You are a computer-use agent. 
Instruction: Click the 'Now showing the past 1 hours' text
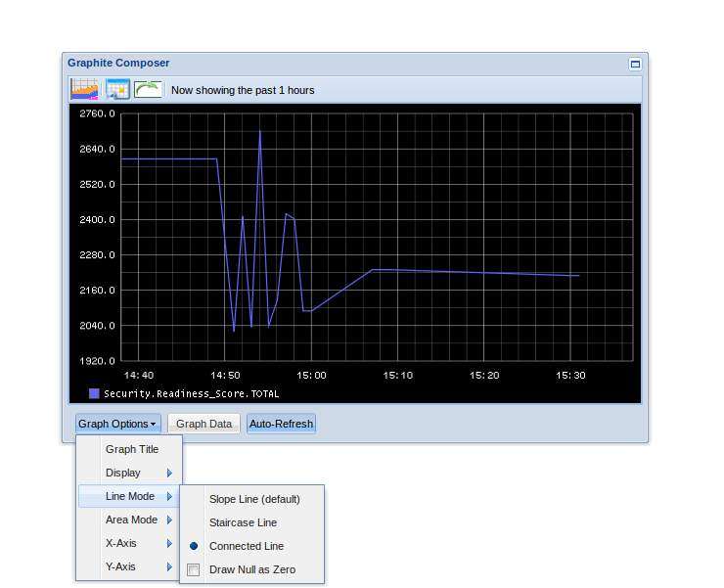click(243, 90)
